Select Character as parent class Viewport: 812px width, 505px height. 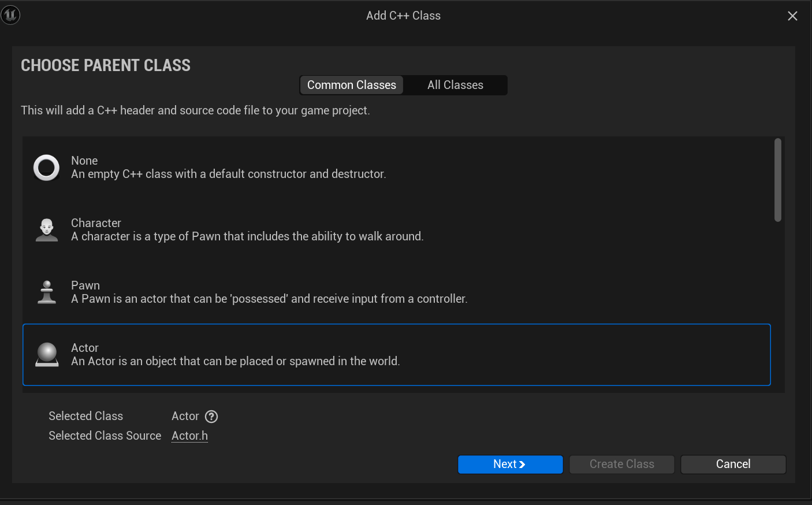(x=397, y=230)
